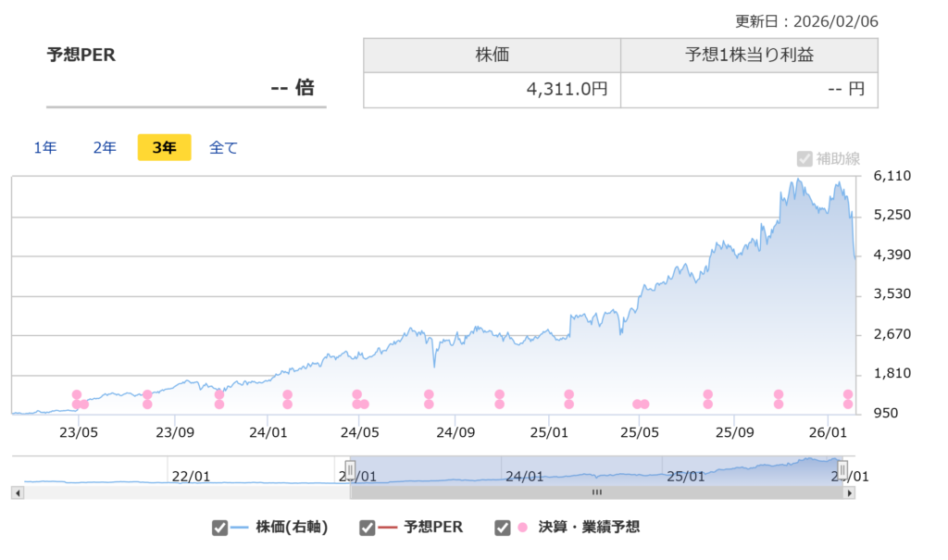
Task: Uncheck the 株価(右軸) series checkbox
Action: point(219,528)
